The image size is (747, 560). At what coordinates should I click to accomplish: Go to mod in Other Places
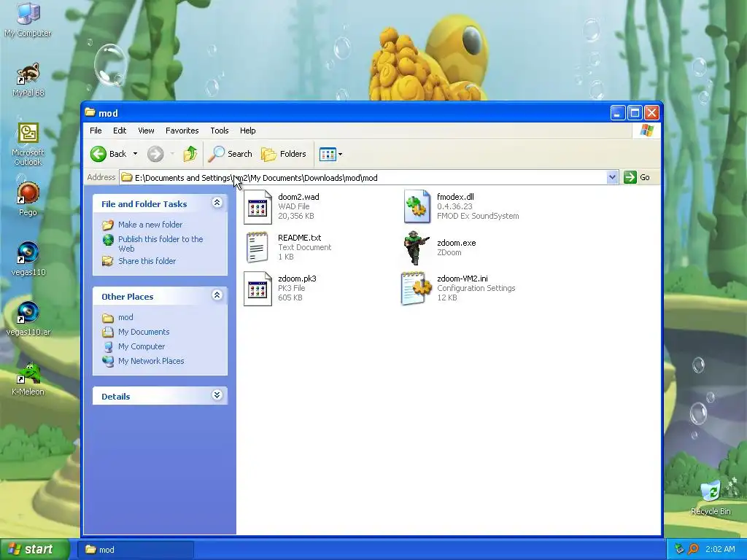pos(125,317)
